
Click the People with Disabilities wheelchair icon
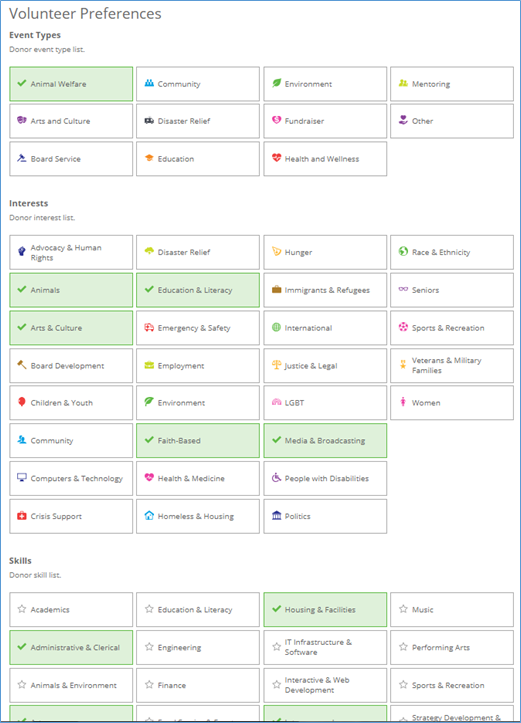pos(276,478)
